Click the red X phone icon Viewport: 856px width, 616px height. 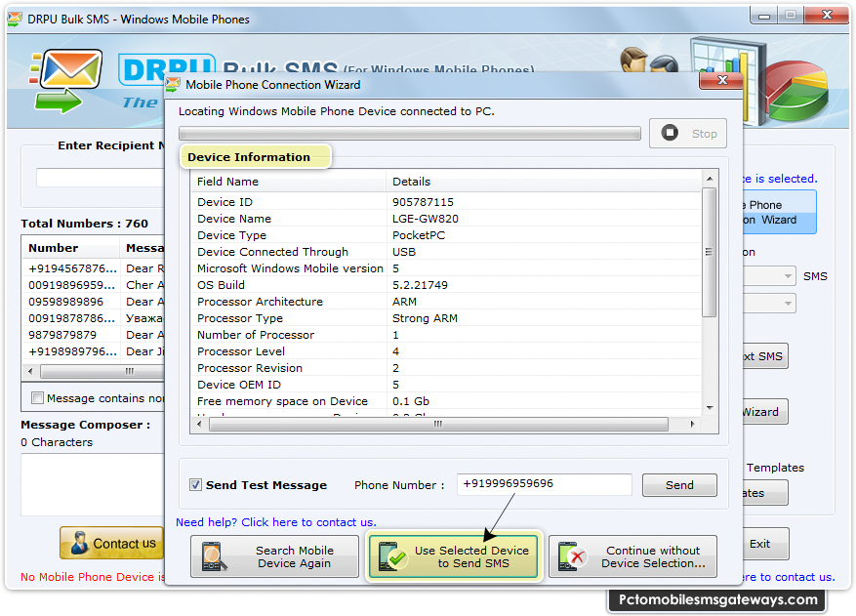click(x=571, y=556)
